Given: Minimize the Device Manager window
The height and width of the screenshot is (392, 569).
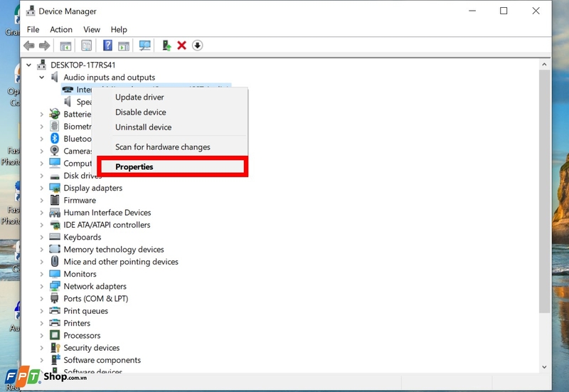Looking at the screenshot, I should pos(472,11).
